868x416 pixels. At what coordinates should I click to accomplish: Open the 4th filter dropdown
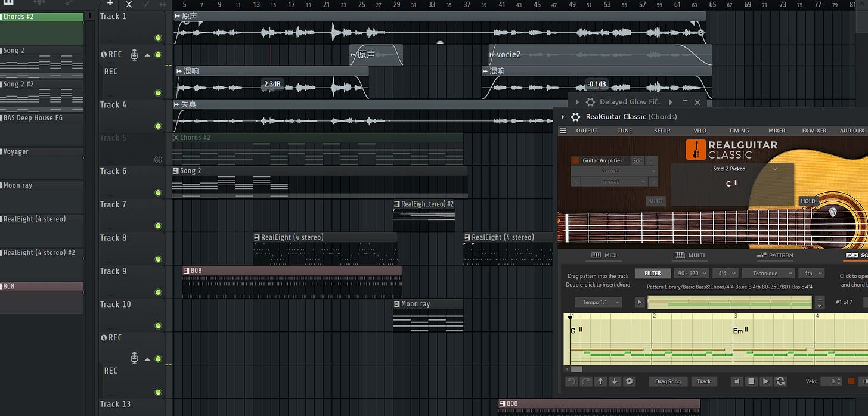pos(811,273)
